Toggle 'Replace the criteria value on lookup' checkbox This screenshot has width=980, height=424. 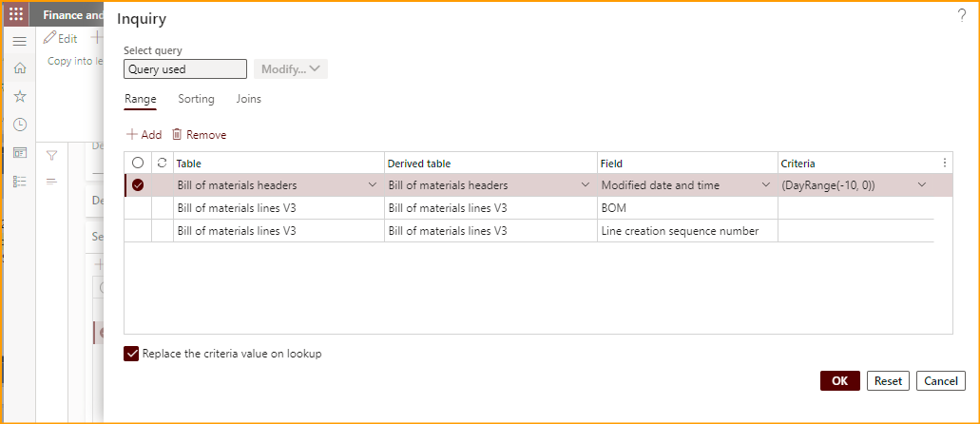[132, 354]
